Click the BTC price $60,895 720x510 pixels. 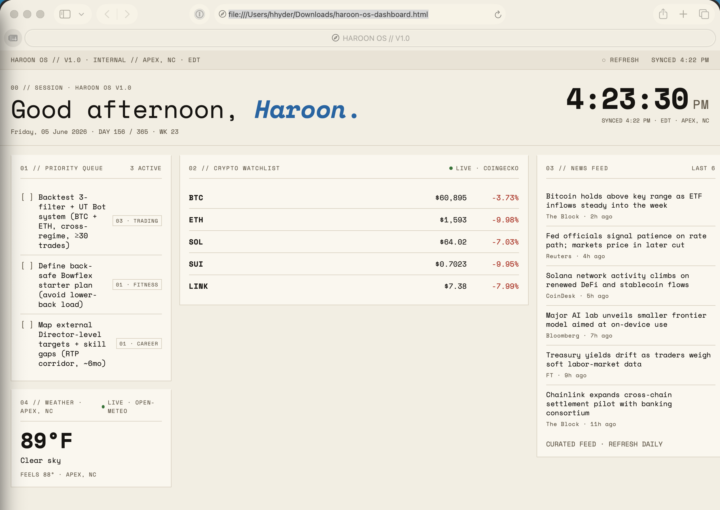point(451,198)
